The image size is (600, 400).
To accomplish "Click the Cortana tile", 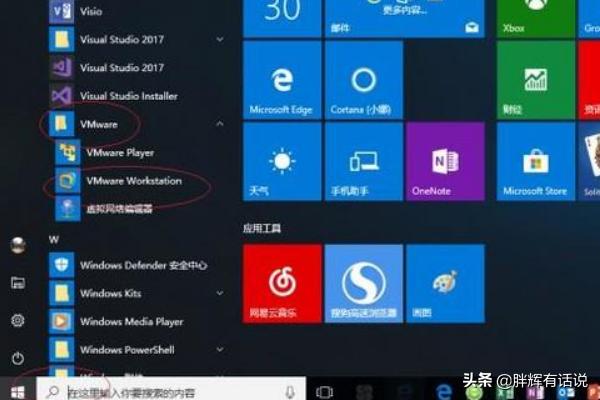I will (363, 80).
